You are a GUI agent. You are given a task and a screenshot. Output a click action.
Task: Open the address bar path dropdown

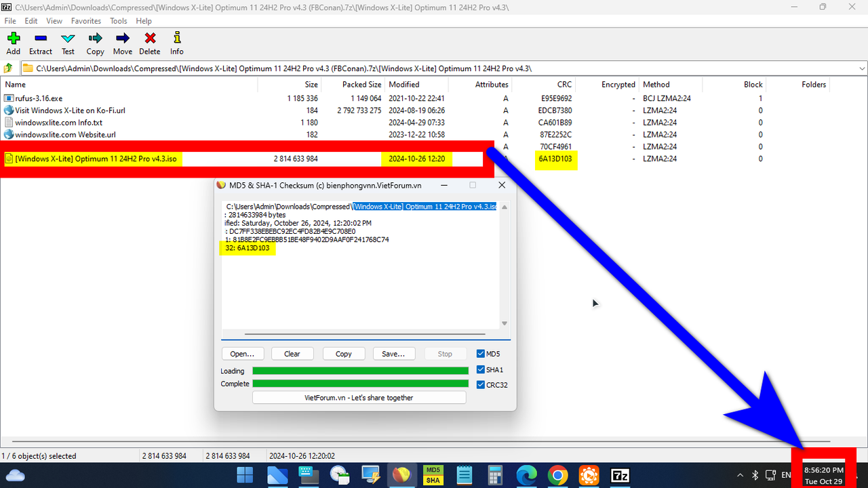[x=861, y=68]
